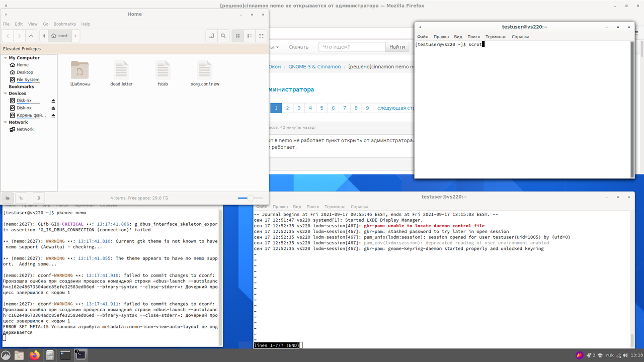Go back in Nemo file manager
This screenshot has width=644, height=362.
click(8, 36)
